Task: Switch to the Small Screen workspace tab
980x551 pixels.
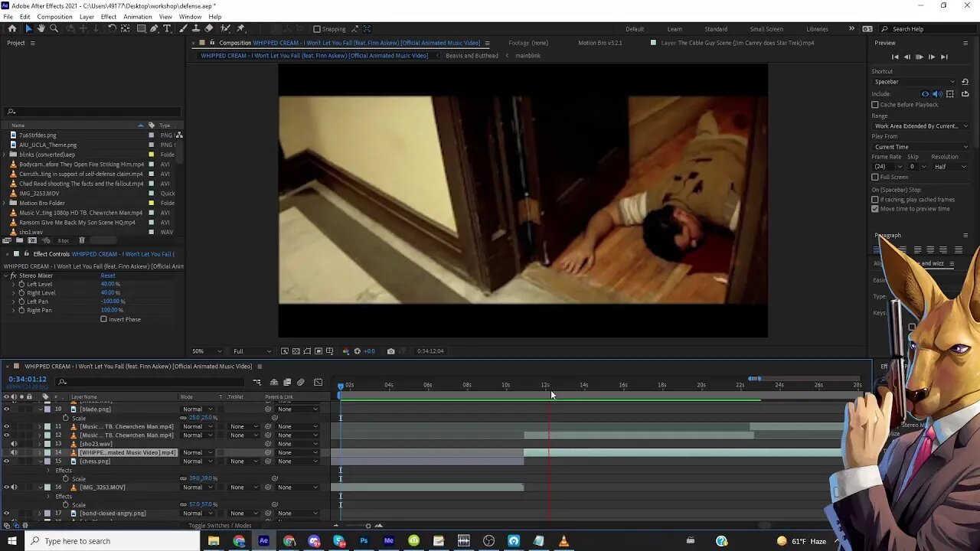Action: pyautogui.click(x=766, y=29)
